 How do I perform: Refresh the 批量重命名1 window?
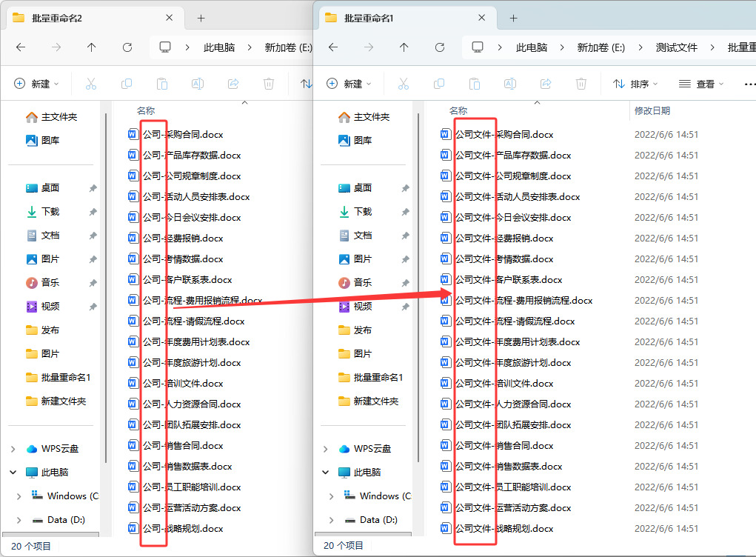440,47
